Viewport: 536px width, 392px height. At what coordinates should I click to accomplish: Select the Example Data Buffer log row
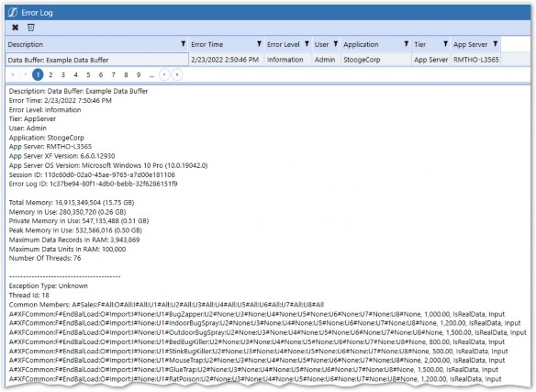pos(253,60)
